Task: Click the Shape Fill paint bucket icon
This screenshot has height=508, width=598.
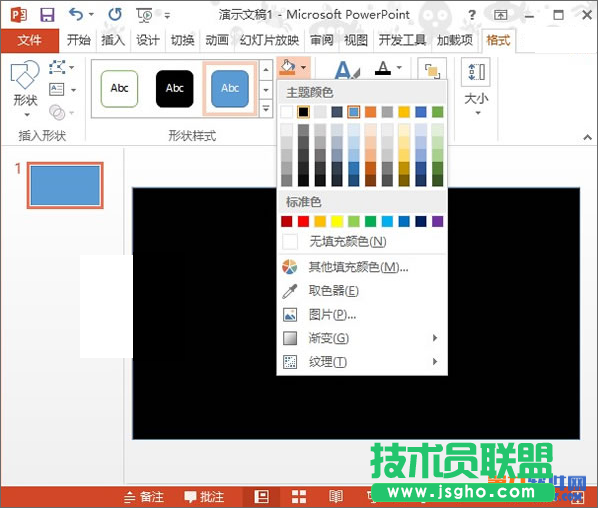Action: pos(288,67)
